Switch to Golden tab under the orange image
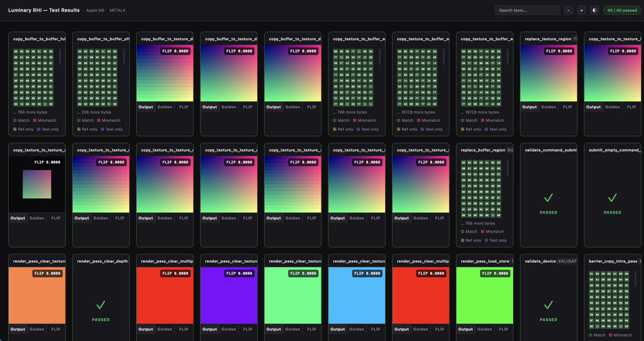This screenshot has width=644, height=341. pyautogui.click(x=37, y=329)
